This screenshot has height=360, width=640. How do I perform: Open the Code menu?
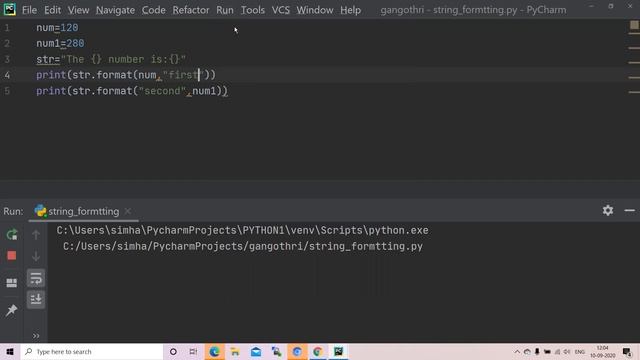tap(153, 10)
